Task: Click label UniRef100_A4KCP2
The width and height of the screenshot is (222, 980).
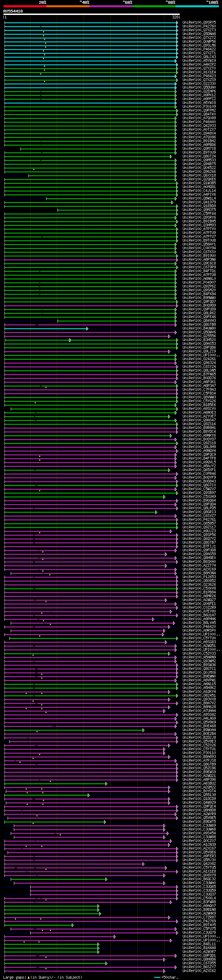Action: point(199,64)
